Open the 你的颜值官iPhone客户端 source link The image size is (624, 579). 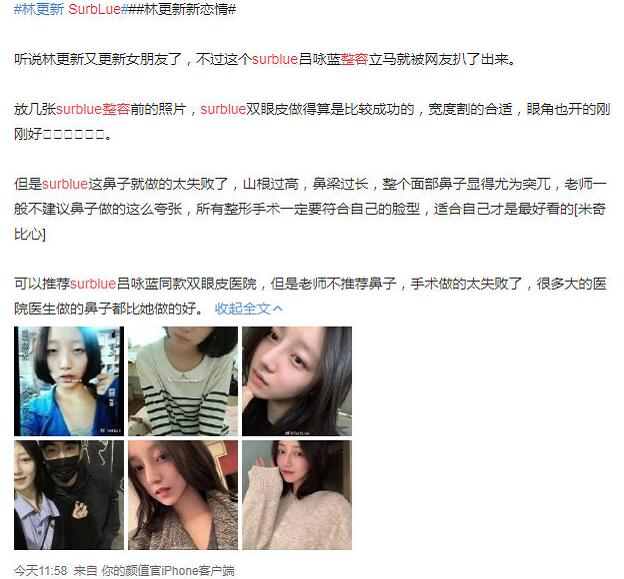coord(168,571)
